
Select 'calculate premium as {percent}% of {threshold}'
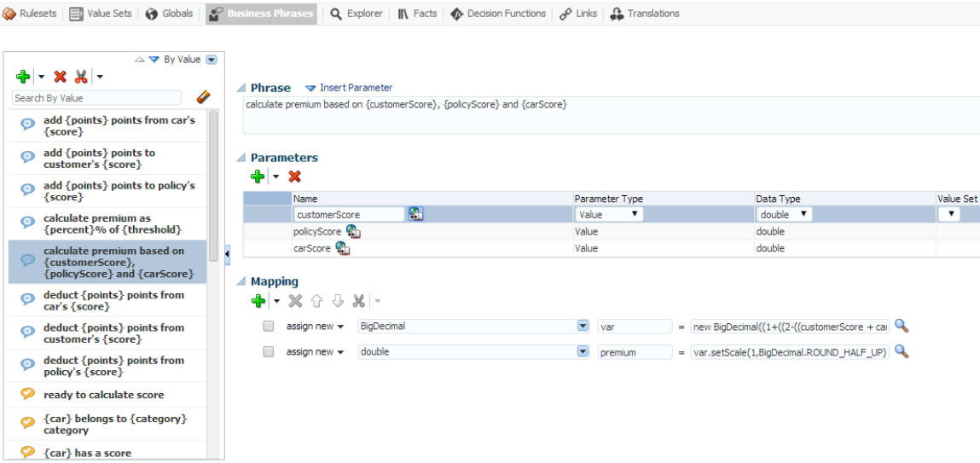point(107,223)
